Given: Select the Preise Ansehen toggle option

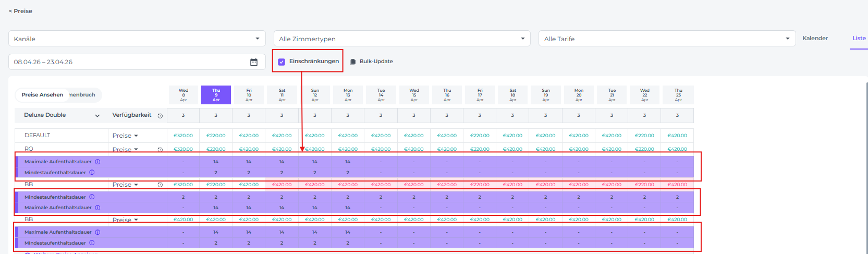Looking at the screenshot, I should (x=42, y=95).
